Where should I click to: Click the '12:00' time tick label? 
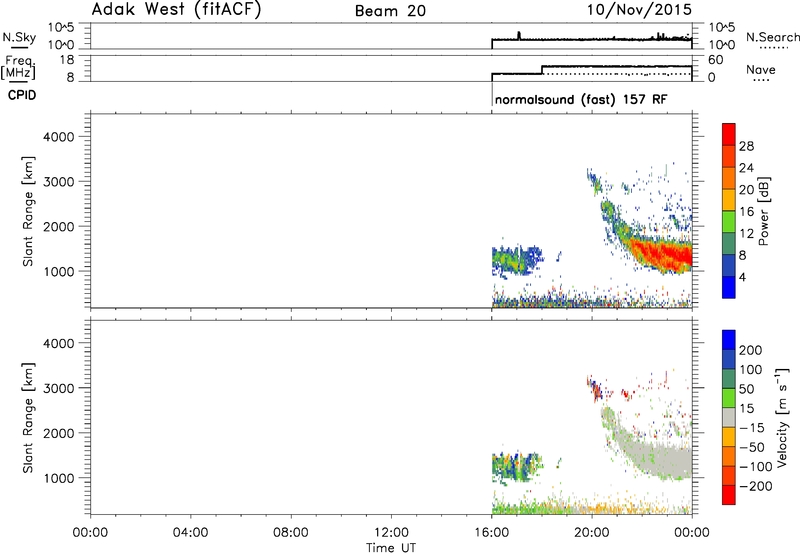click(x=391, y=533)
